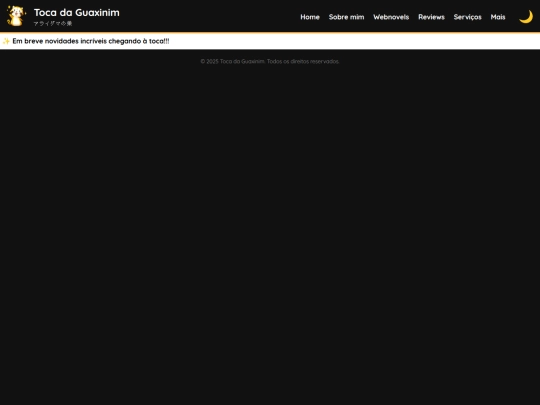The width and height of the screenshot is (540, 405).
Task: Click the Japanese subtitle under the title
Action: (x=53, y=23)
